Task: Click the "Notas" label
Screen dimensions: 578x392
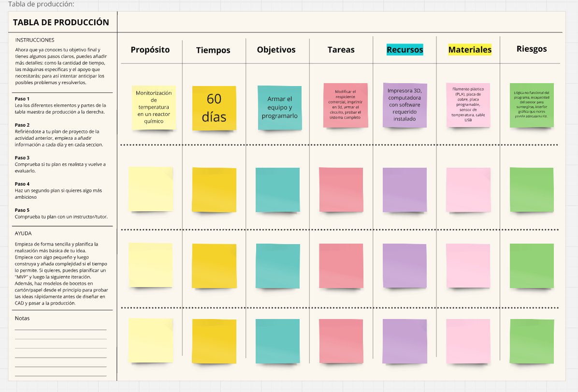Action: point(22,319)
